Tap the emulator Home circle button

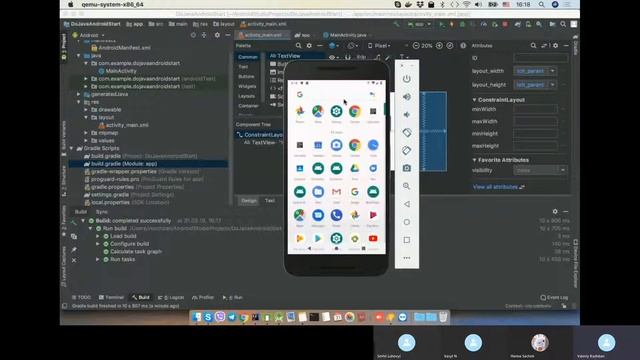407,222
